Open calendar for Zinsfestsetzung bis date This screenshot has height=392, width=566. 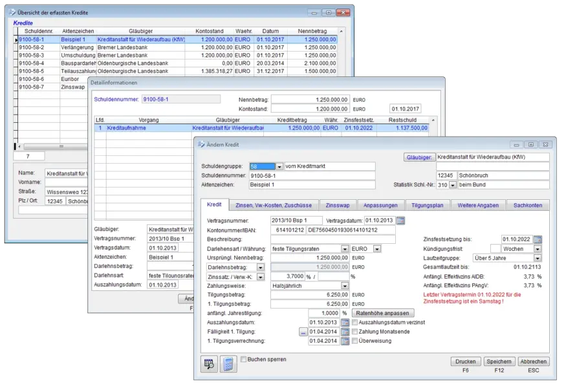(x=538, y=239)
